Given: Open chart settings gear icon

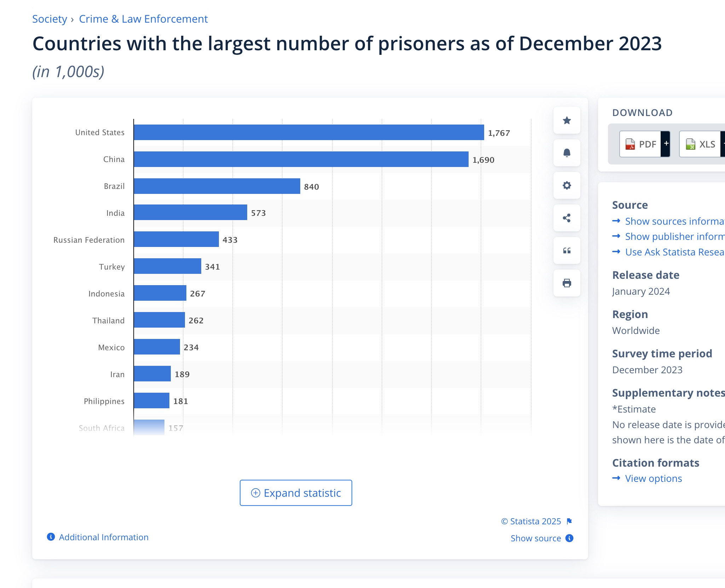Looking at the screenshot, I should (567, 185).
